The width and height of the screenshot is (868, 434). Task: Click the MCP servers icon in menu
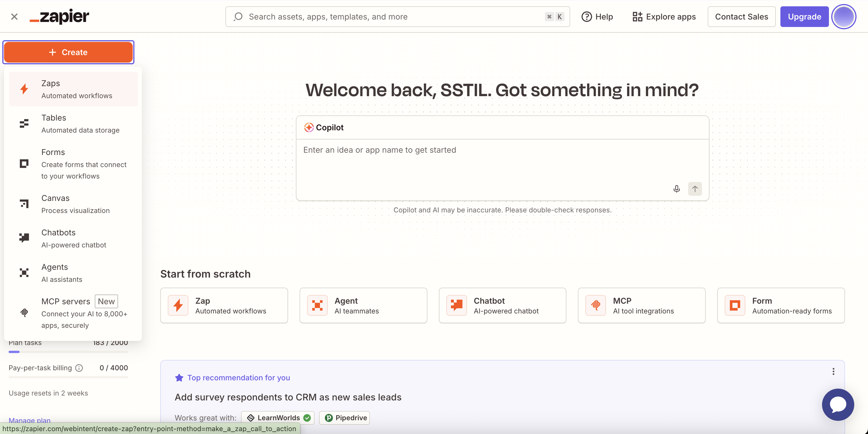point(24,313)
